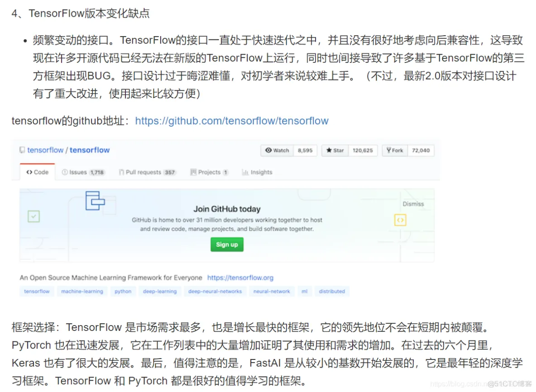Screen dimensions: 536x392
Task: Open the Insights tab
Action: [x=257, y=172]
